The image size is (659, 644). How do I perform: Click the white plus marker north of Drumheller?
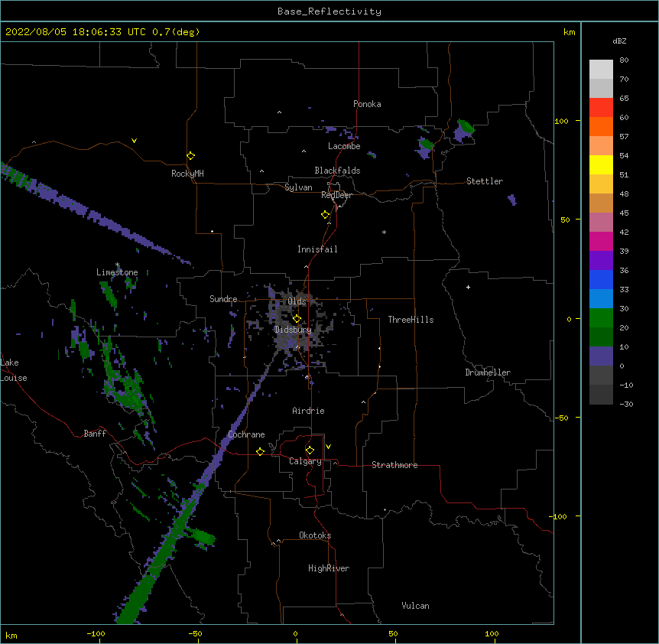[x=468, y=287]
